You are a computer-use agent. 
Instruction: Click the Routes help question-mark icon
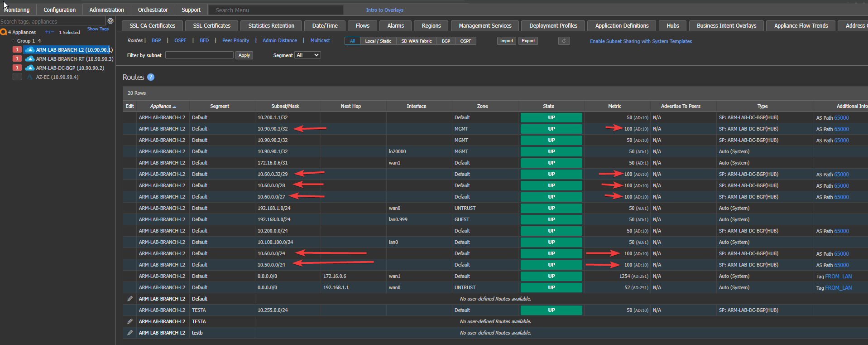(151, 77)
